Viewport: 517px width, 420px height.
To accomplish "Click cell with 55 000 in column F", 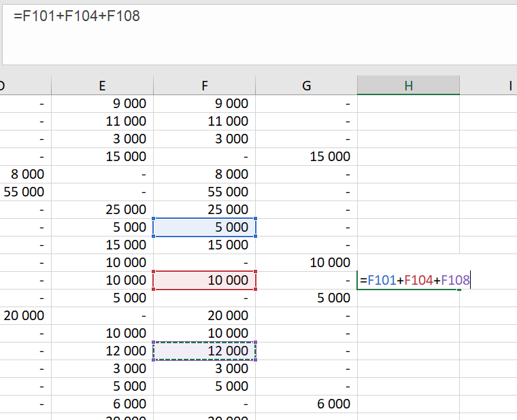I will coord(205,192).
